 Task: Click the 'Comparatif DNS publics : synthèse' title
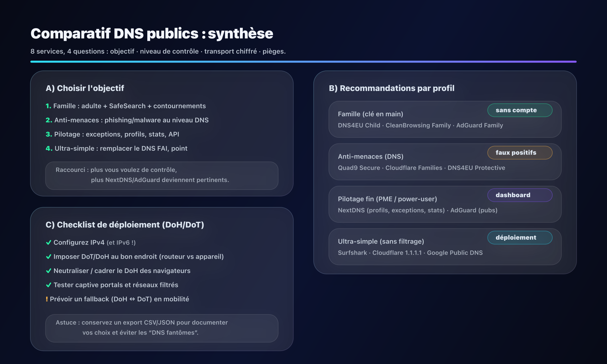click(x=152, y=33)
